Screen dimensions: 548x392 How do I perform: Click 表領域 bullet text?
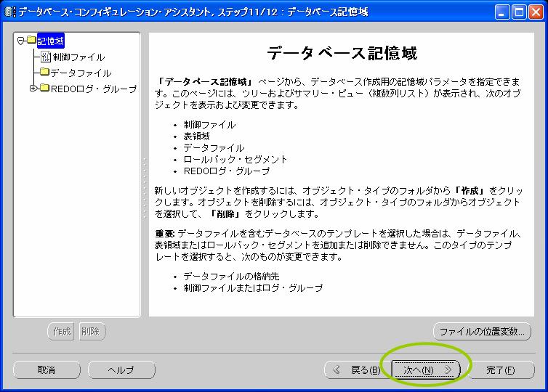(197, 136)
